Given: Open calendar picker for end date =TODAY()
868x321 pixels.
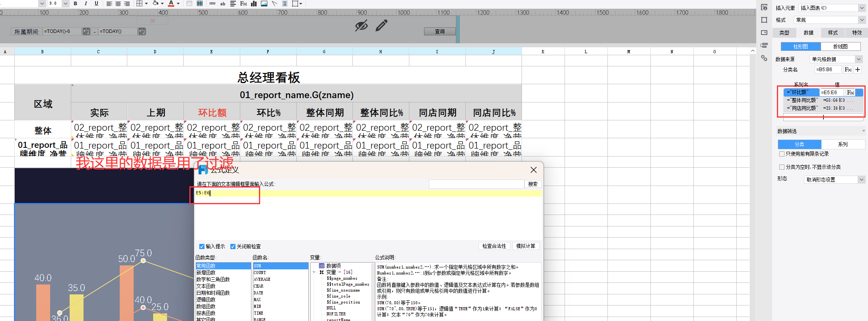Looking at the screenshot, I should click(x=142, y=31).
